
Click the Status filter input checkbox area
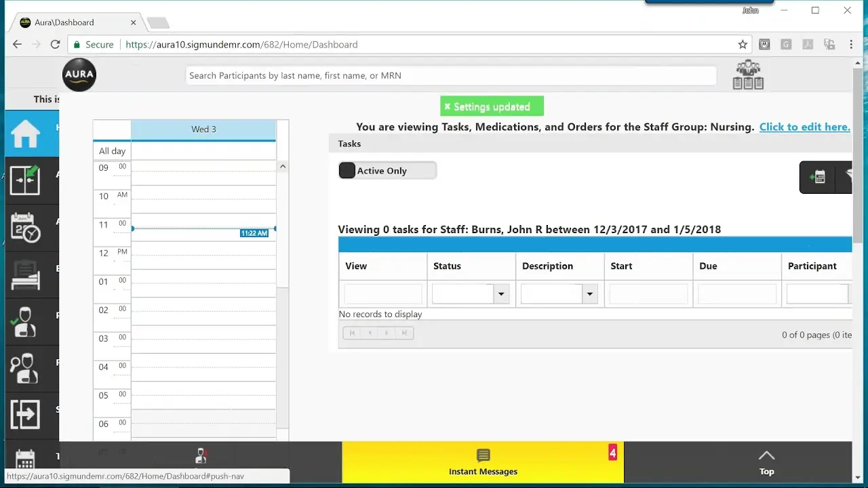[x=463, y=293]
